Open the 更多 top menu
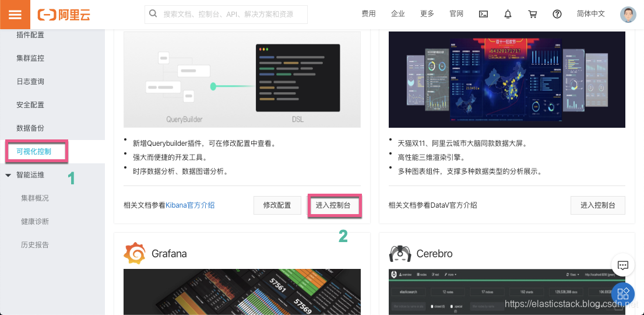644x315 pixels. 427,14
